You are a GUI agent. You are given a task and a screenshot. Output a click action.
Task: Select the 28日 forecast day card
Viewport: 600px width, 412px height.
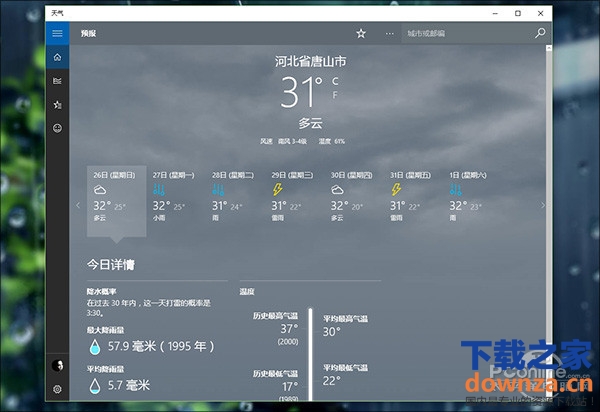(x=235, y=201)
